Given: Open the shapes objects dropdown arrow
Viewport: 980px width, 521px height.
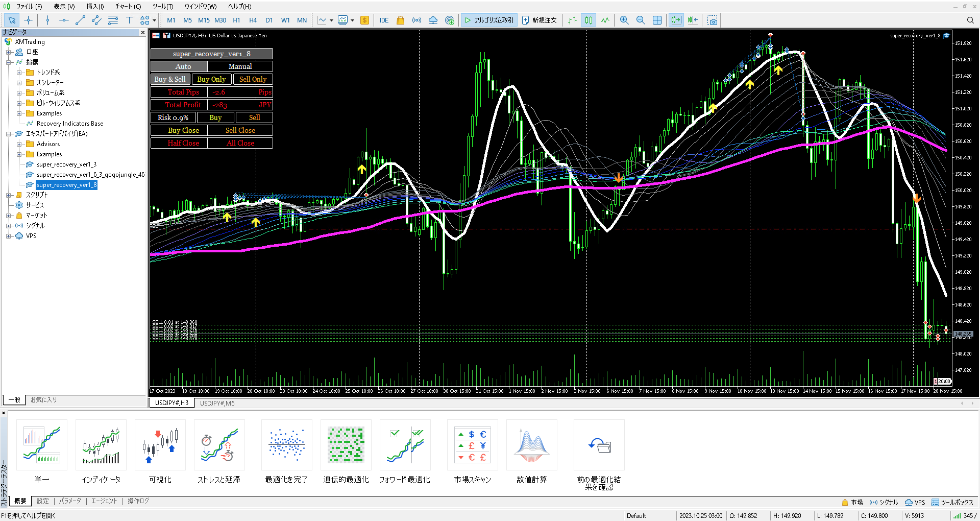Looking at the screenshot, I should (x=154, y=21).
